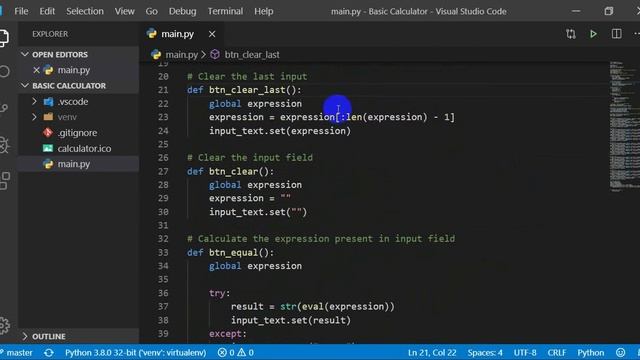Restore down the VS Code window
The height and width of the screenshot is (360, 640).
609,11
